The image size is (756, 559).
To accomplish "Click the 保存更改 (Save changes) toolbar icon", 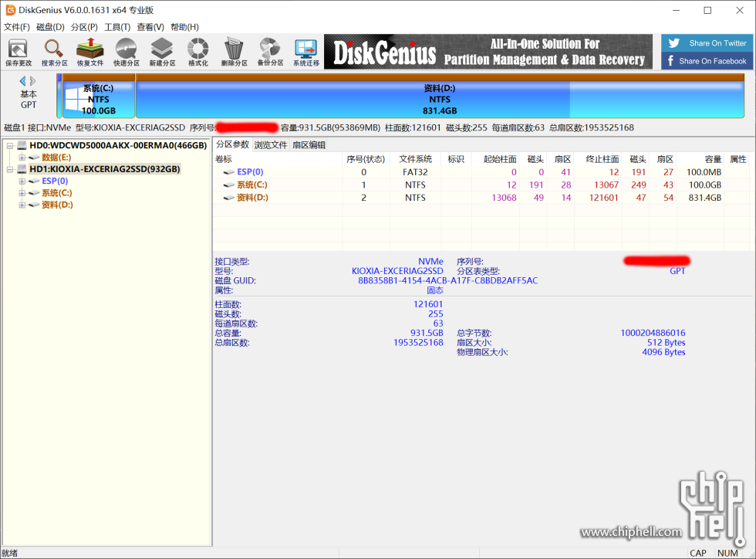I will tap(19, 53).
